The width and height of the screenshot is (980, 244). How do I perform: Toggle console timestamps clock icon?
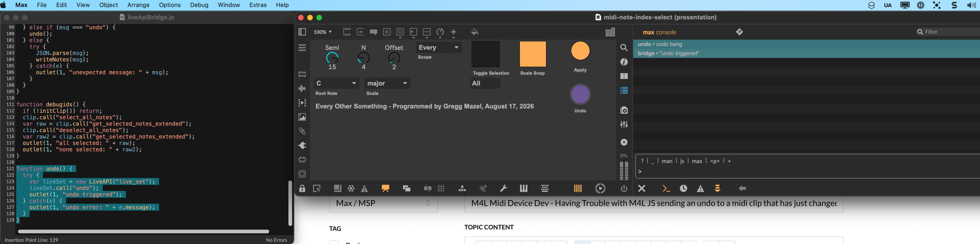coord(683,188)
